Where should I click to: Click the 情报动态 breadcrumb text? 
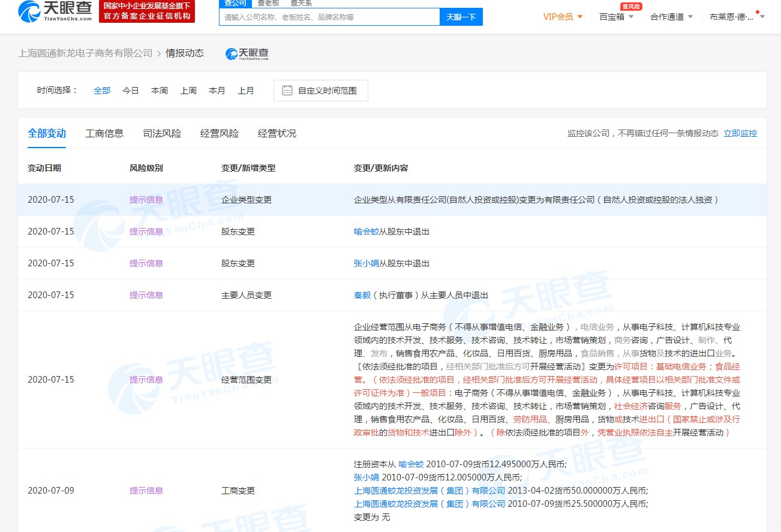185,53
